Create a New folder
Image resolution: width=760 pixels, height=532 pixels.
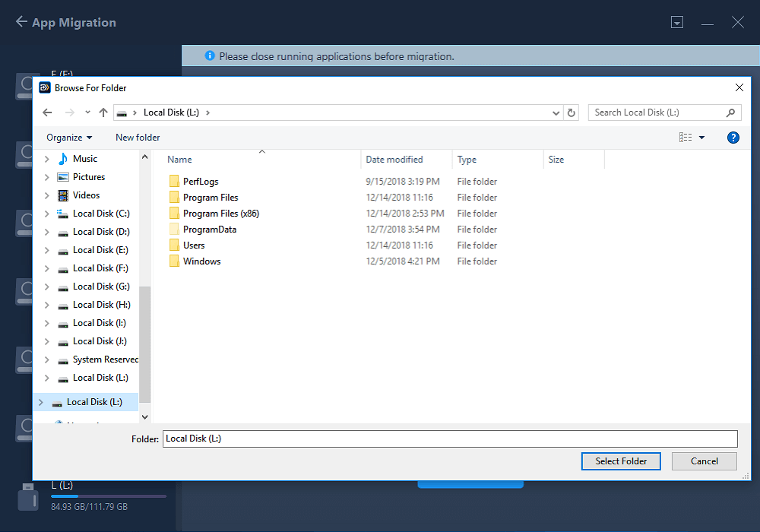[x=138, y=138]
